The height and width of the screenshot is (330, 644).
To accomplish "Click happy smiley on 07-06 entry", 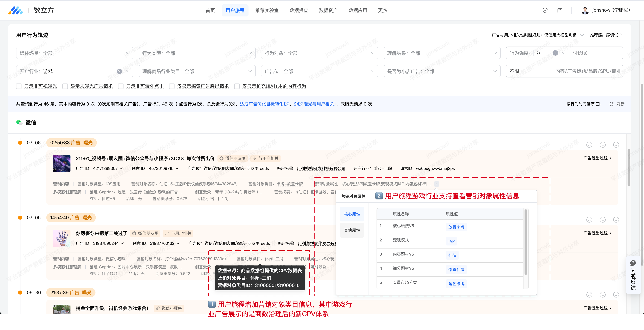I will click(x=589, y=145).
